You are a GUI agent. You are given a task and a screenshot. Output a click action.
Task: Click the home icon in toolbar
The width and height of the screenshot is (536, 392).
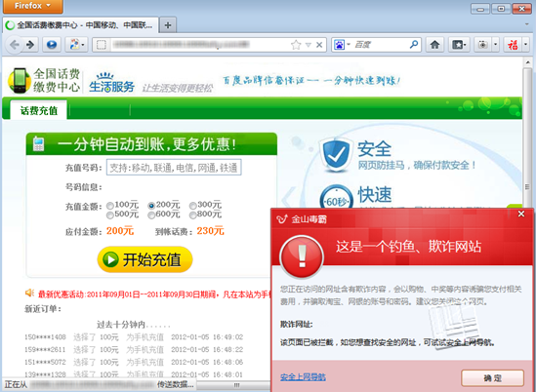[434, 45]
